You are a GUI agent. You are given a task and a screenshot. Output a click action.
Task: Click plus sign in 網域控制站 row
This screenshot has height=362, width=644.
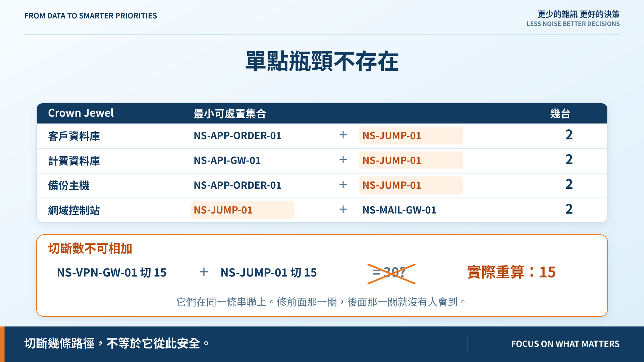tap(343, 209)
